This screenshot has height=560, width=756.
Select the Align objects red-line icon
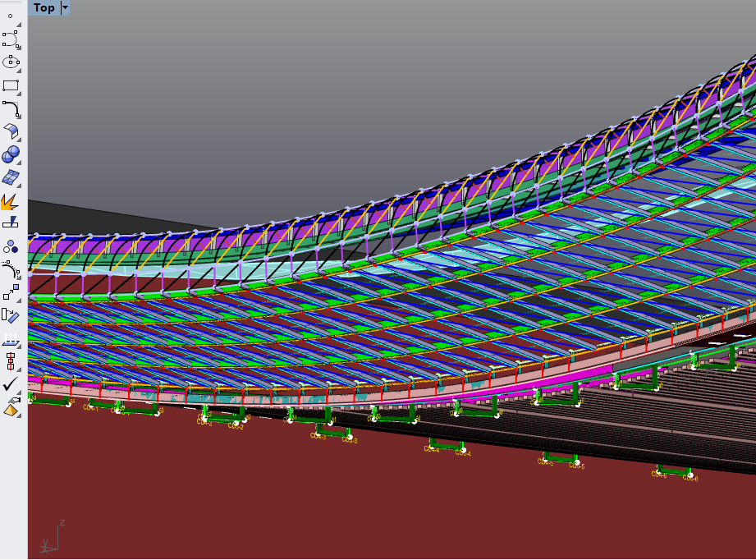[x=11, y=361]
